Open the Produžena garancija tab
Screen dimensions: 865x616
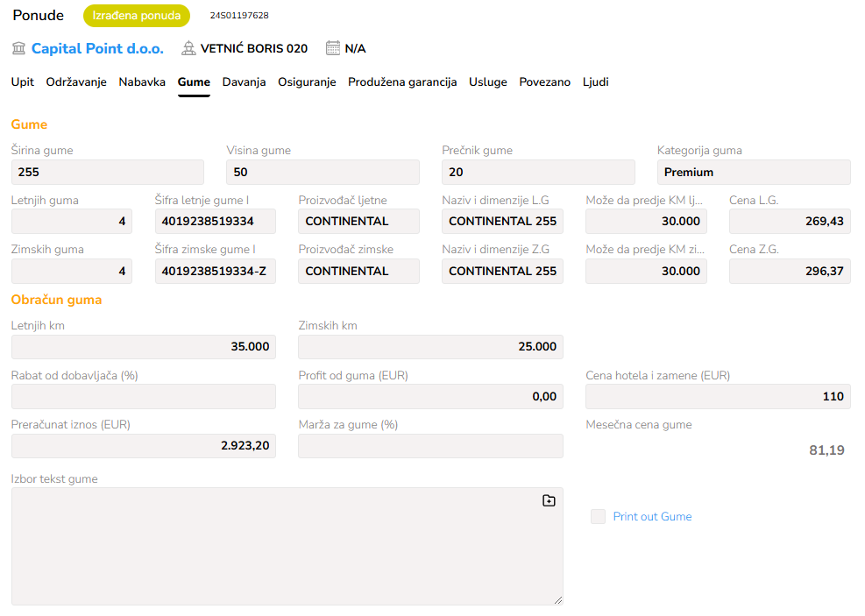pos(402,82)
